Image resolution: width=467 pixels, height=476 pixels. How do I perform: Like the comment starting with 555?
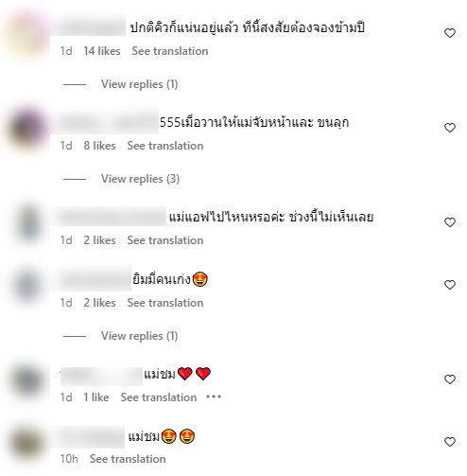tap(450, 128)
